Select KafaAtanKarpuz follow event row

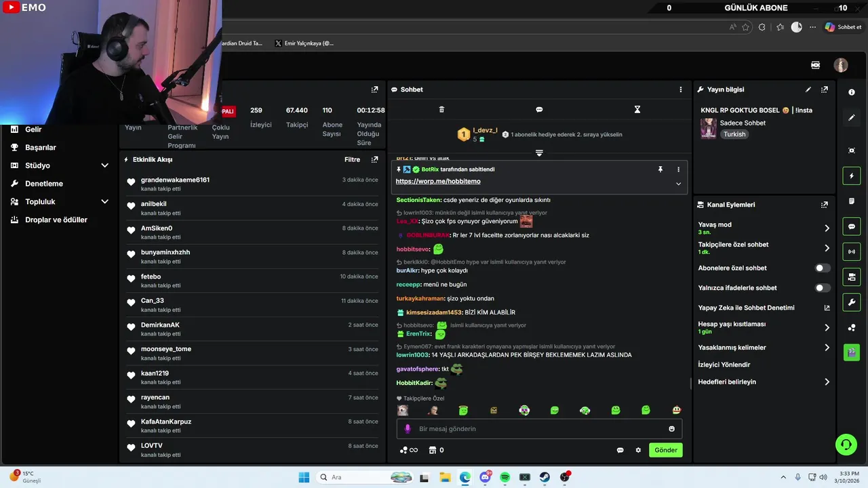(x=252, y=426)
